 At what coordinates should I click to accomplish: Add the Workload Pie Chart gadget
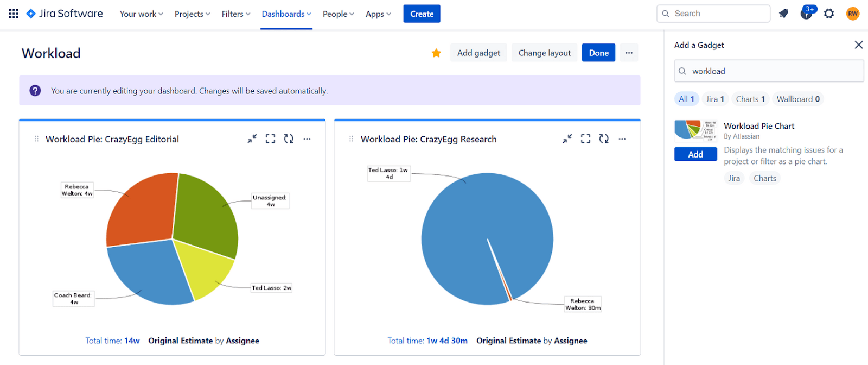(x=695, y=154)
